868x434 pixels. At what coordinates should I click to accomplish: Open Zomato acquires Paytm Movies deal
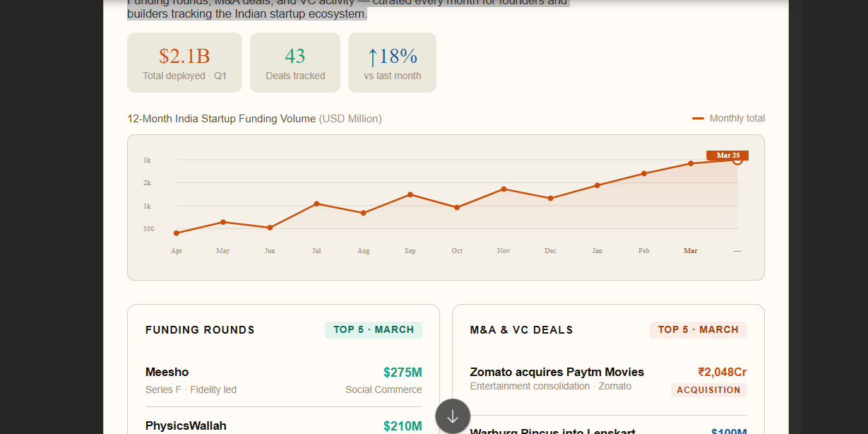[x=557, y=373]
